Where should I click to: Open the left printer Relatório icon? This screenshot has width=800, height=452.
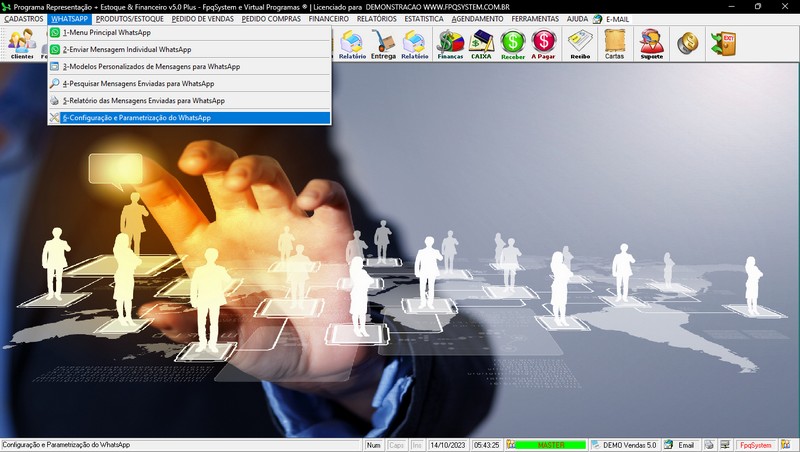tap(352, 44)
